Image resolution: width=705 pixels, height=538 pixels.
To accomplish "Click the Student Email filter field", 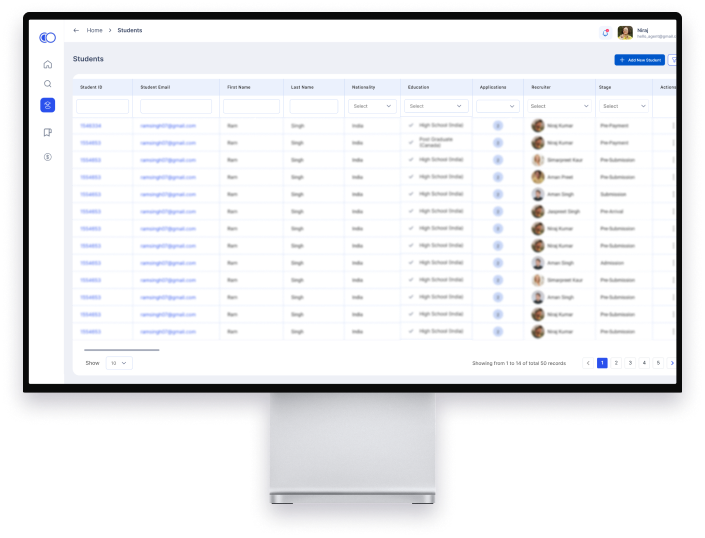I will 176,106.
